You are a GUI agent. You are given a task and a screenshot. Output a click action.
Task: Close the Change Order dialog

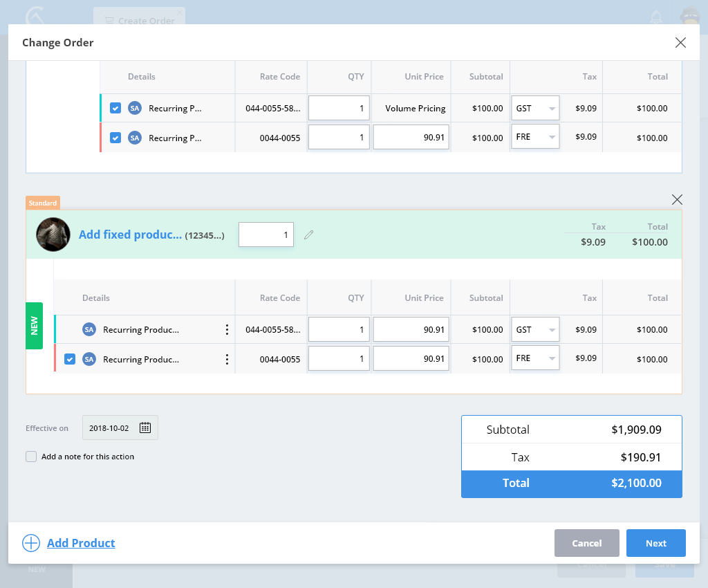click(x=680, y=43)
